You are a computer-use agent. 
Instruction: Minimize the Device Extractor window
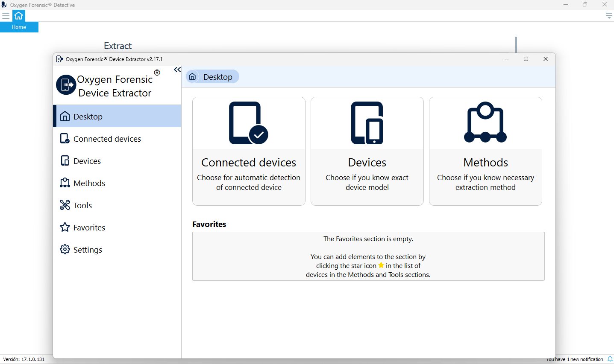(507, 59)
